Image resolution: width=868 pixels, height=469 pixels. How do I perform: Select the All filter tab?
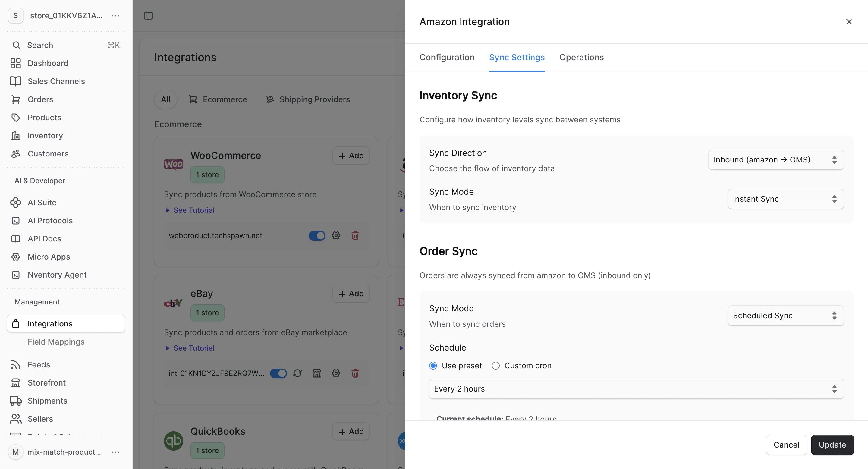click(x=165, y=99)
